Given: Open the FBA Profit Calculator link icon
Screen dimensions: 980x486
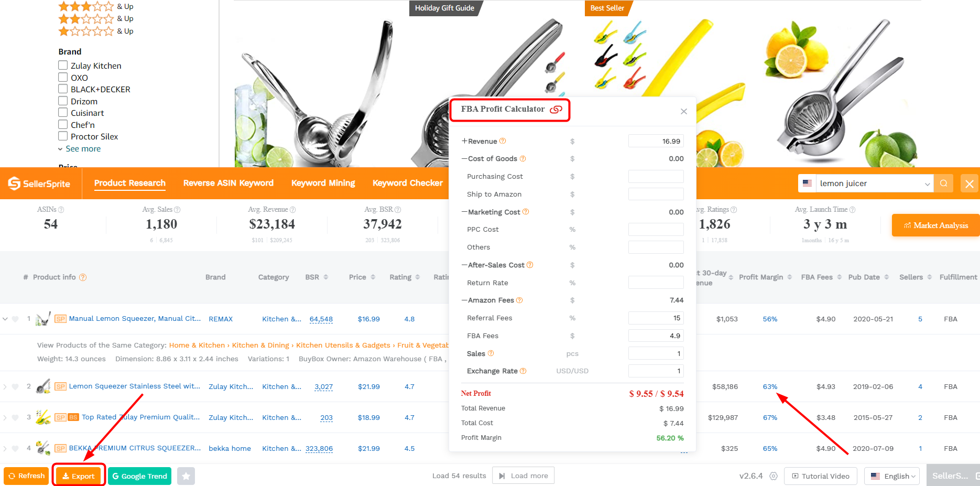Looking at the screenshot, I should (556, 109).
